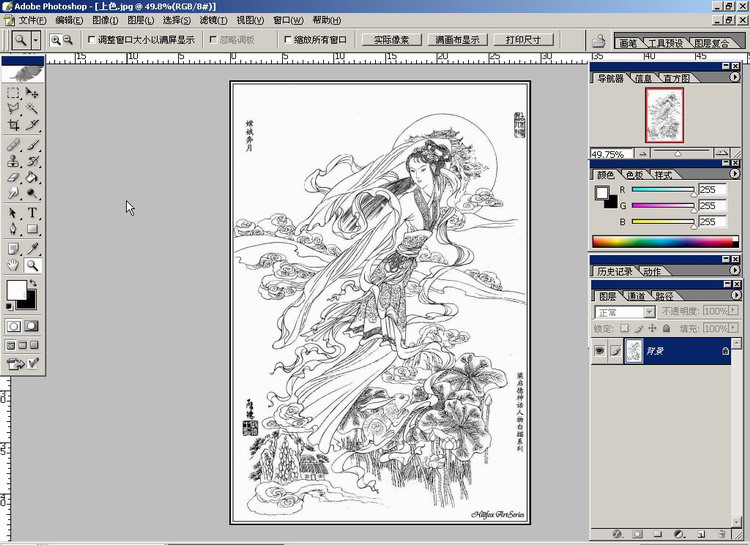Switch to the 直方图 tab

coord(676,78)
